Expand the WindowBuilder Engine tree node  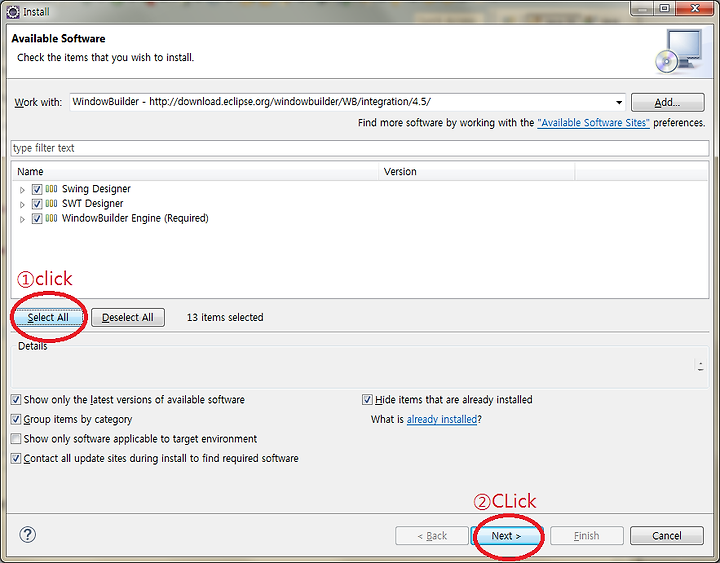22,219
